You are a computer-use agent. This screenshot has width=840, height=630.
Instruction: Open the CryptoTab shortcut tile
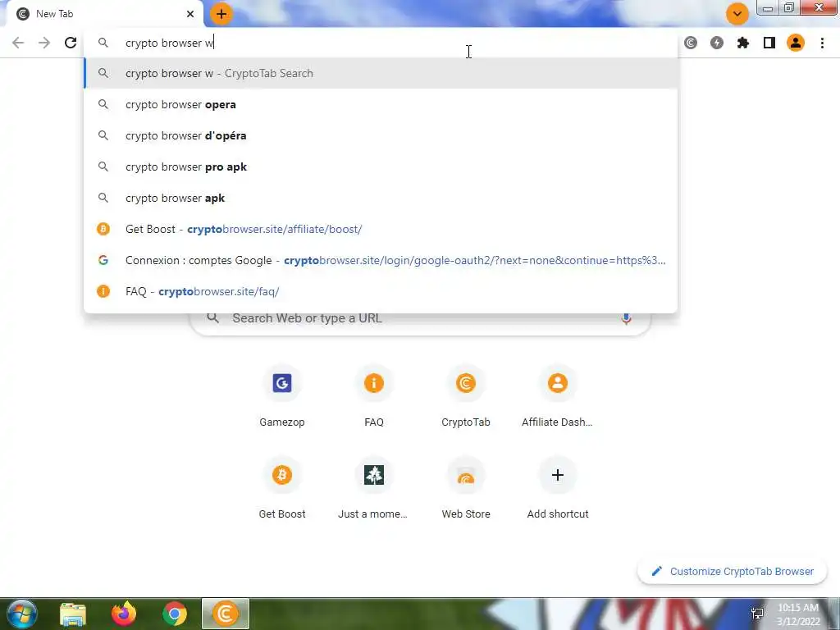[466, 397]
